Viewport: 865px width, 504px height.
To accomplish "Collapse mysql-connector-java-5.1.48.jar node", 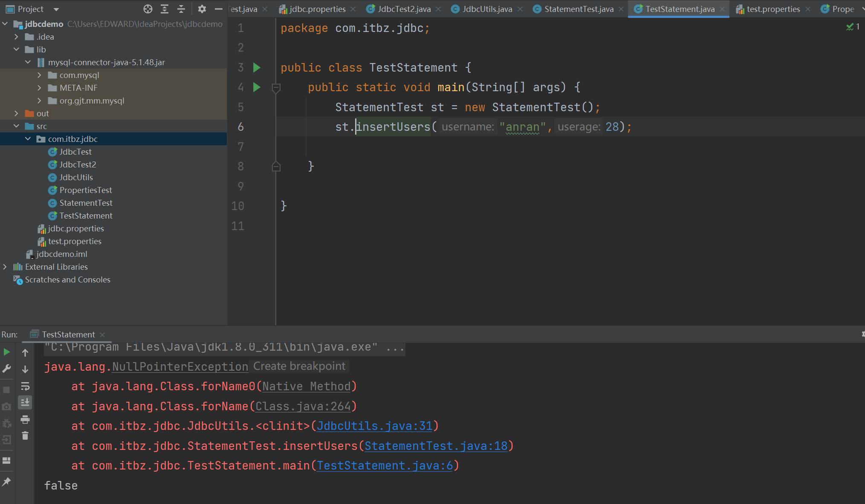I will click(x=28, y=62).
